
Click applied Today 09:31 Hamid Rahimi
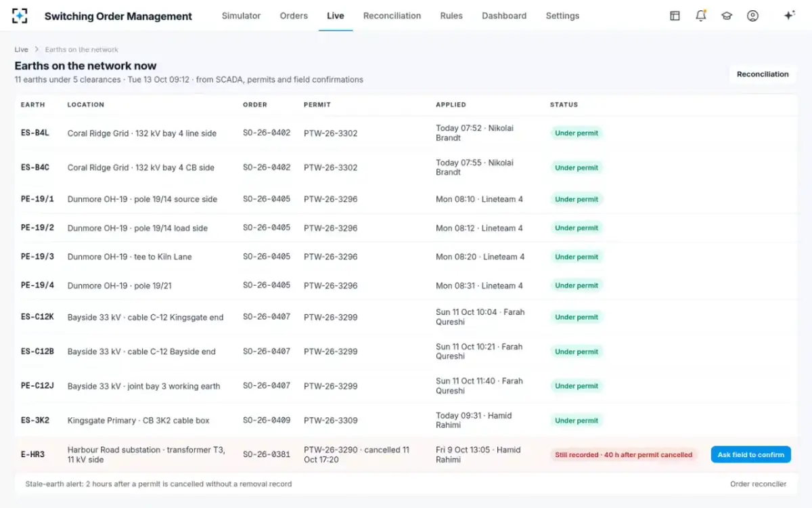[474, 421]
